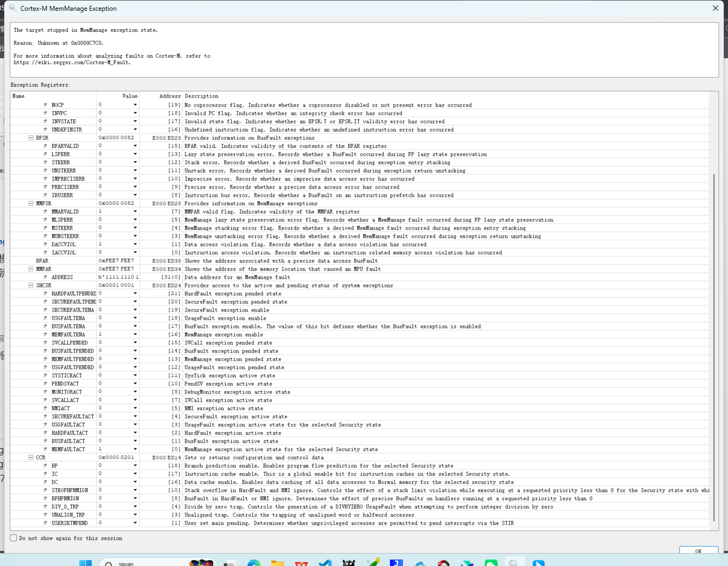
Task: Click the bit icon next to ADDRESS under MMFAR
Action: pos(45,277)
